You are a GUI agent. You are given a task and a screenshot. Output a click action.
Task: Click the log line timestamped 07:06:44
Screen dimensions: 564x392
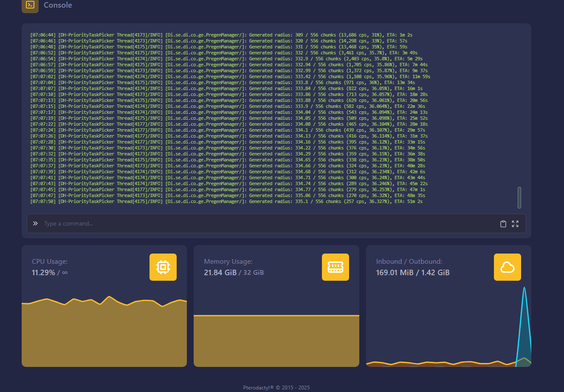pyautogui.click(x=221, y=35)
